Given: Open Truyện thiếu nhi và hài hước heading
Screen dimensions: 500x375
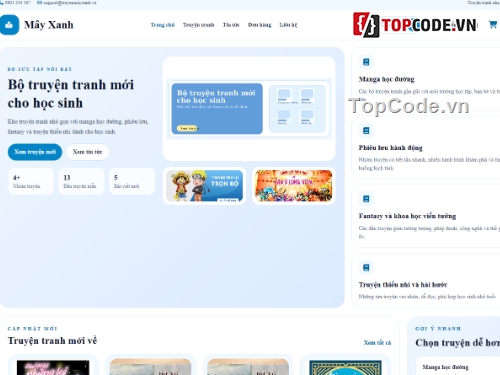Looking at the screenshot, I should (x=403, y=285).
